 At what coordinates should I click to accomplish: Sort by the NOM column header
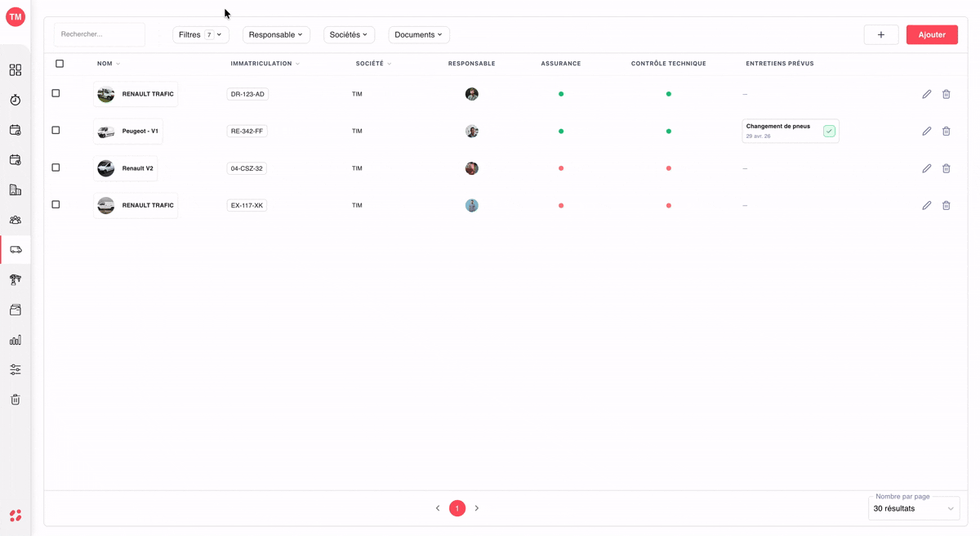tap(109, 64)
